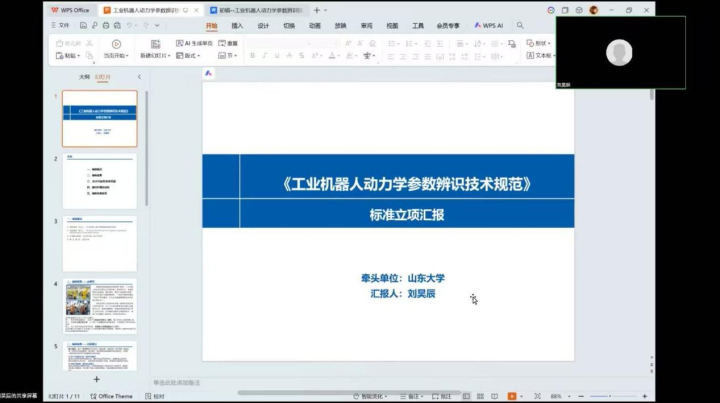The width and height of the screenshot is (720, 403).
Task: Switch to Reading view icon
Action: pyautogui.click(x=495, y=396)
